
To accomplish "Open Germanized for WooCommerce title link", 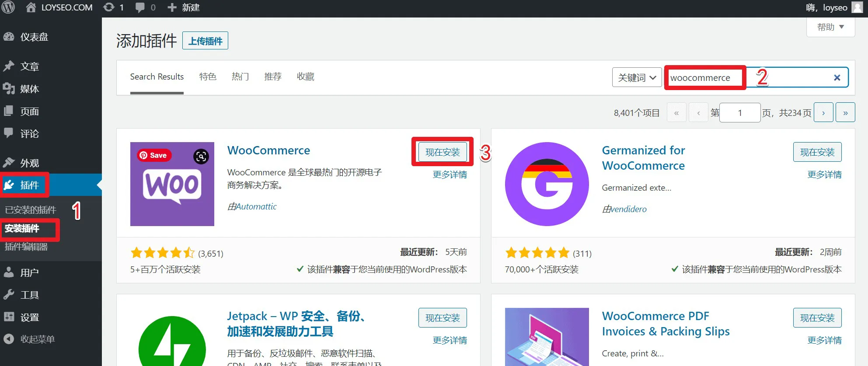I will 644,158.
